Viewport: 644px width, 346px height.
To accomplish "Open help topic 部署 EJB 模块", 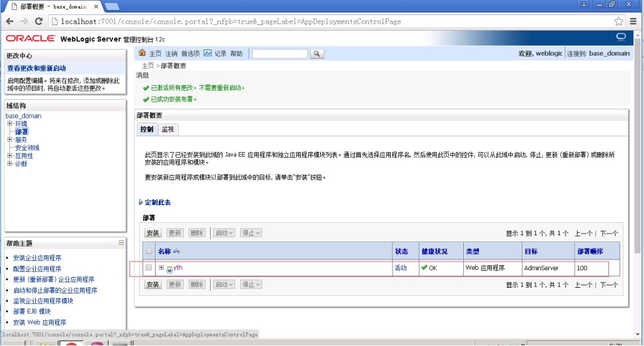I will [32, 312].
